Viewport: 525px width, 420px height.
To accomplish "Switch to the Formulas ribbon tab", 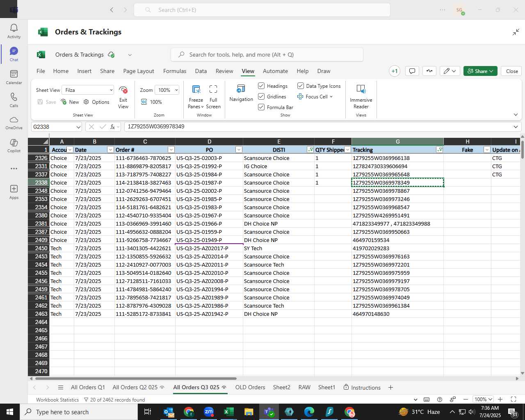I will tap(175, 71).
